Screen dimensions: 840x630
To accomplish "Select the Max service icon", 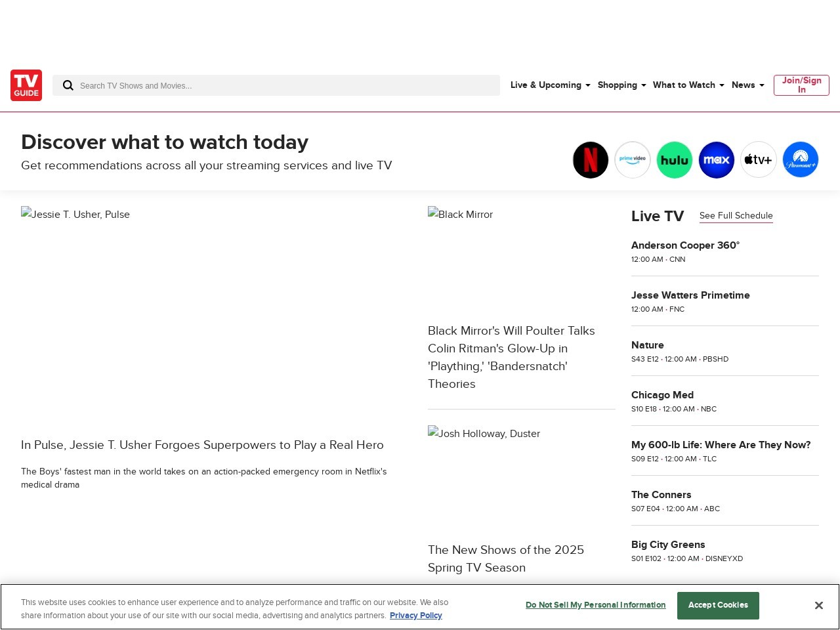I will pyautogui.click(x=717, y=160).
